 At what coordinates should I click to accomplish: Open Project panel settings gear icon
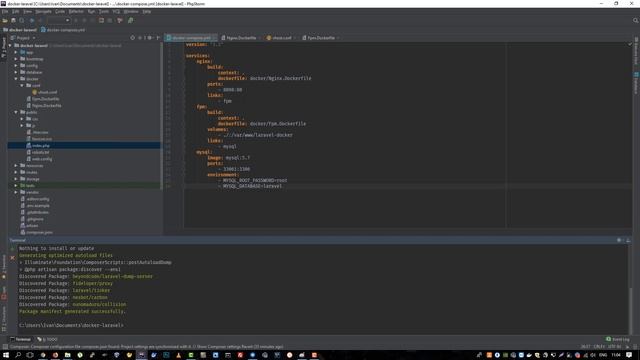(x=150, y=38)
